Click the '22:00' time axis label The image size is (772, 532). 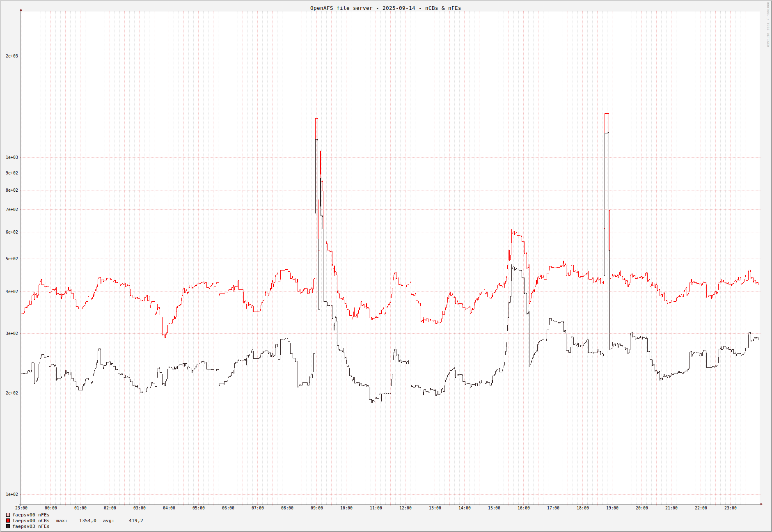pos(701,508)
